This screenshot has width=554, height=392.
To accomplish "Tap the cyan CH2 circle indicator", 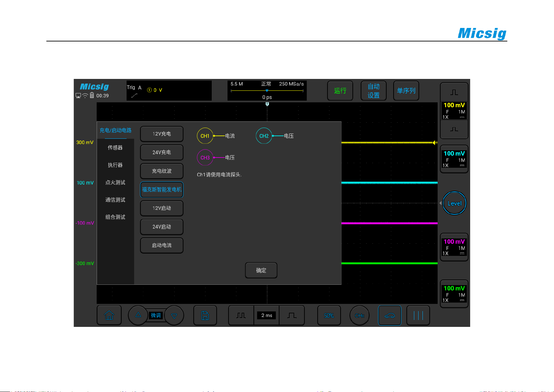I will (x=264, y=136).
